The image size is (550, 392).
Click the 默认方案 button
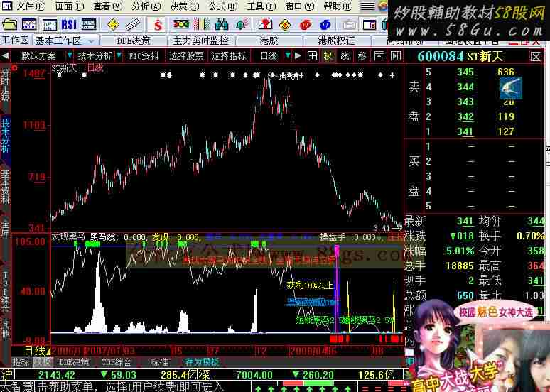pos(38,56)
